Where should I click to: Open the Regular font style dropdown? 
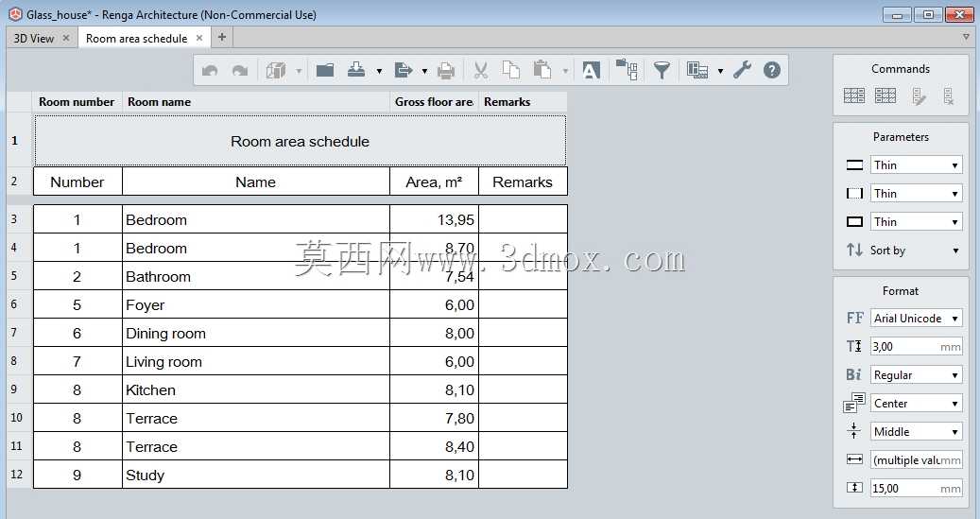916,374
